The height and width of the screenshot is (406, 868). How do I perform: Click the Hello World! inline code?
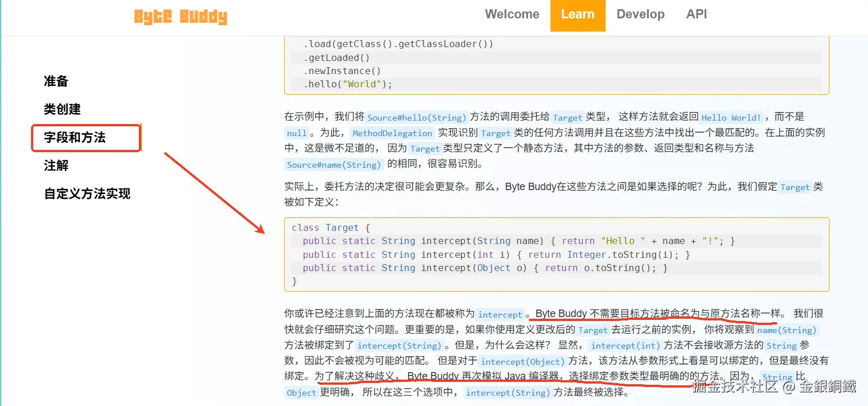point(731,117)
